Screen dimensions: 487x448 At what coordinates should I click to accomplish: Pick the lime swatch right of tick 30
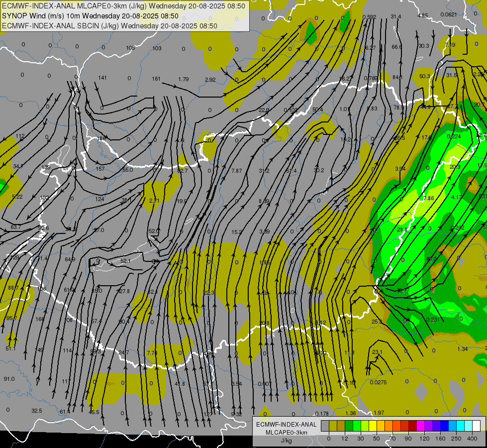tap(365, 426)
